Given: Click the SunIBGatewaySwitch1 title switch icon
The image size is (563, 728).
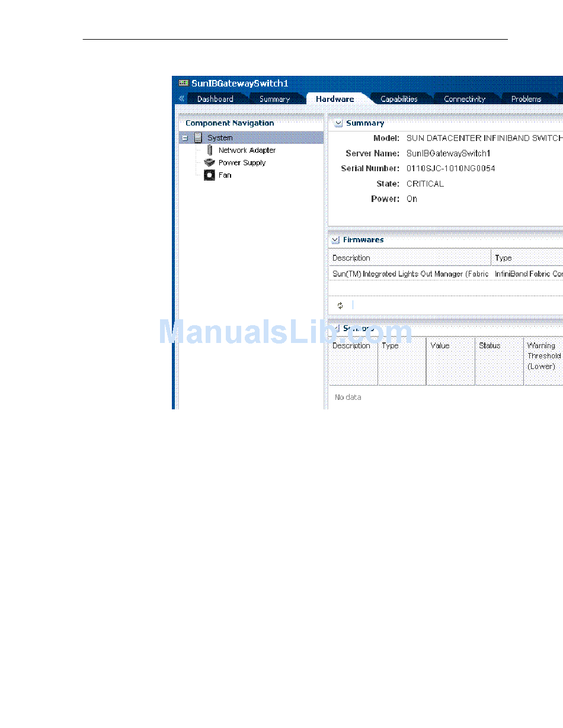Looking at the screenshot, I should (183, 83).
